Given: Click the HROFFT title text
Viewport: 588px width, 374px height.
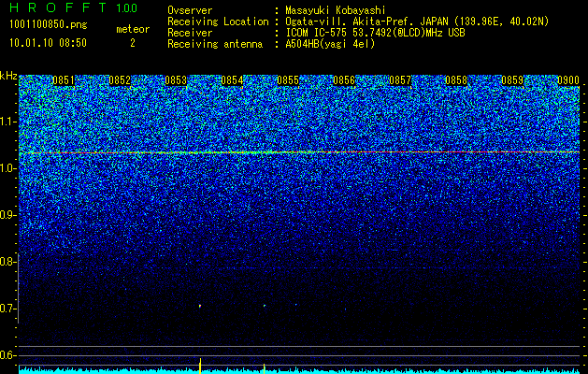Looking at the screenshot, I should [59, 7].
